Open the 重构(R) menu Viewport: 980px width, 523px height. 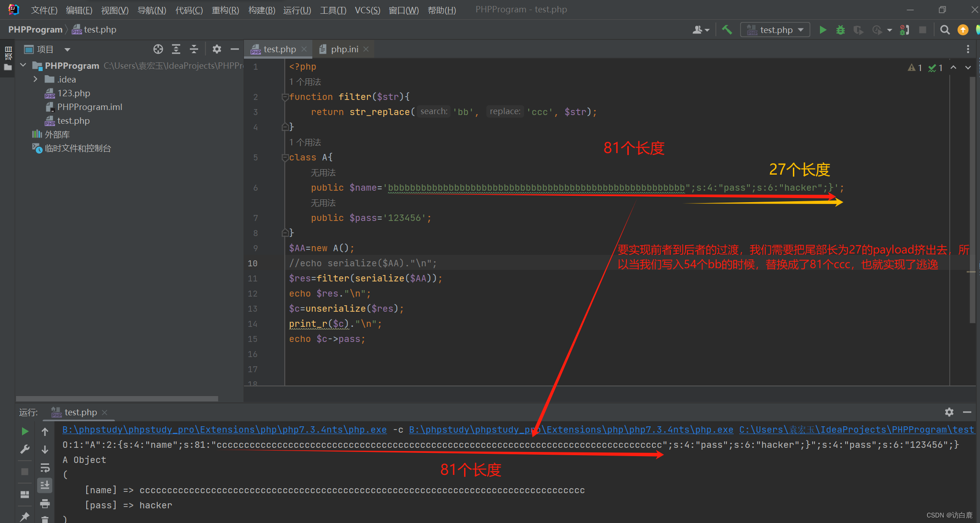click(x=225, y=10)
